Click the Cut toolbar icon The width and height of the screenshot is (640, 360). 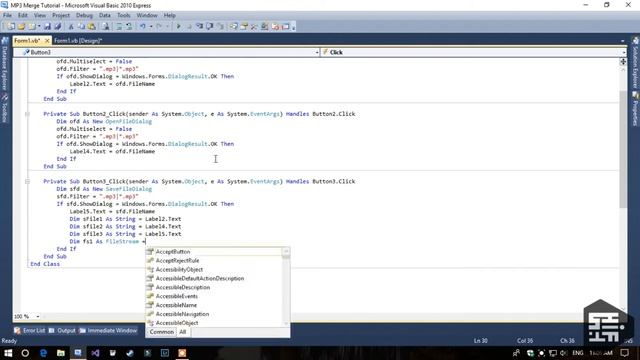click(x=71, y=27)
